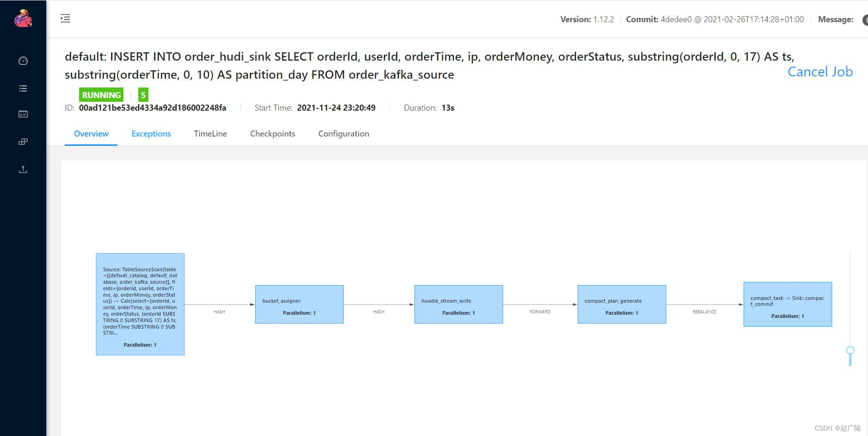Select the Source TableSourceScan node
Viewport: 868px width, 436px height.
pyautogui.click(x=140, y=304)
